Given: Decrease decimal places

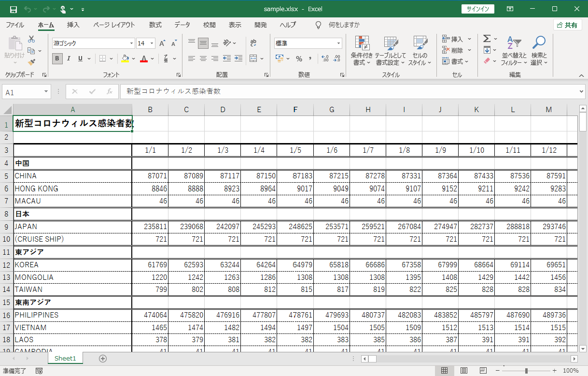Looking at the screenshot, I should point(336,58).
